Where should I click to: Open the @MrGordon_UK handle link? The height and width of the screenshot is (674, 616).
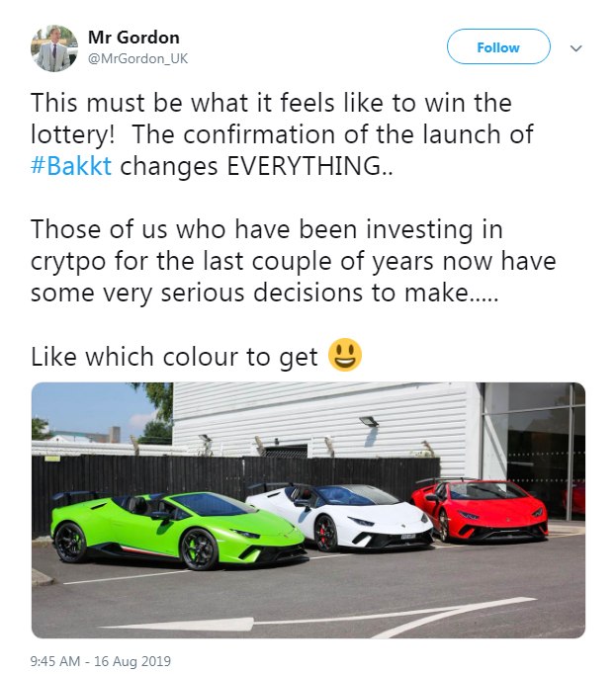137,58
